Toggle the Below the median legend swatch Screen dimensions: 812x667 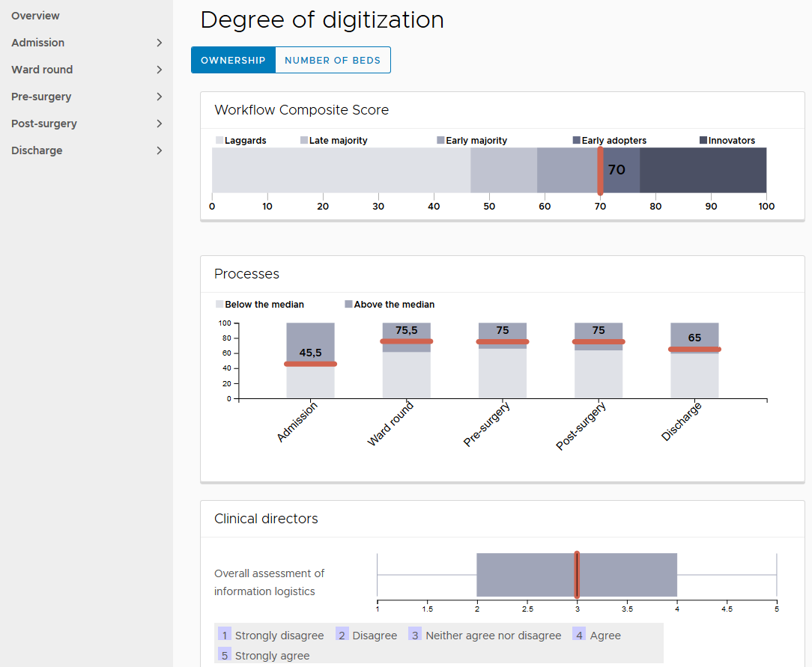219,305
